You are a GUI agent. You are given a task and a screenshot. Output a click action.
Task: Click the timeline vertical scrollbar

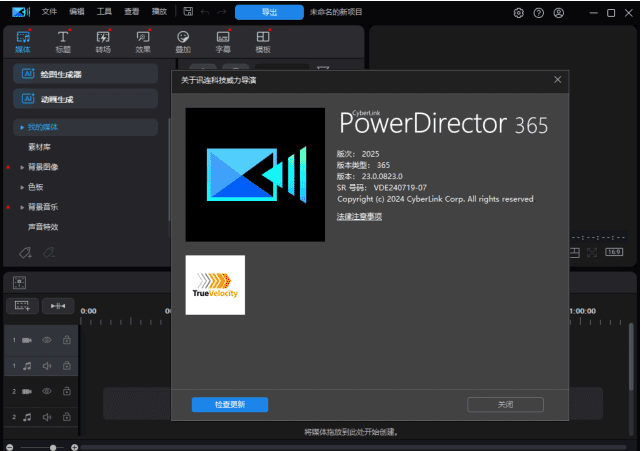click(x=631, y=356)
